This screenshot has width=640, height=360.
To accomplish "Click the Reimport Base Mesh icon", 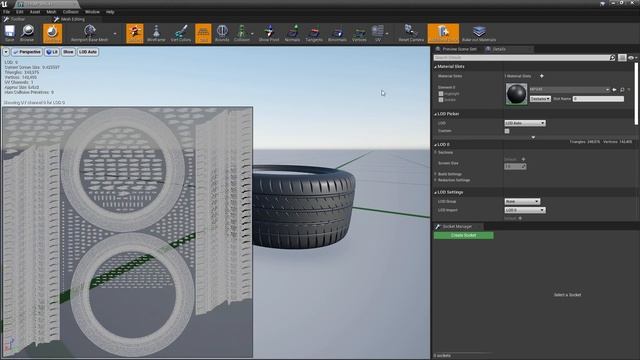I will click(x=89, y=33).
